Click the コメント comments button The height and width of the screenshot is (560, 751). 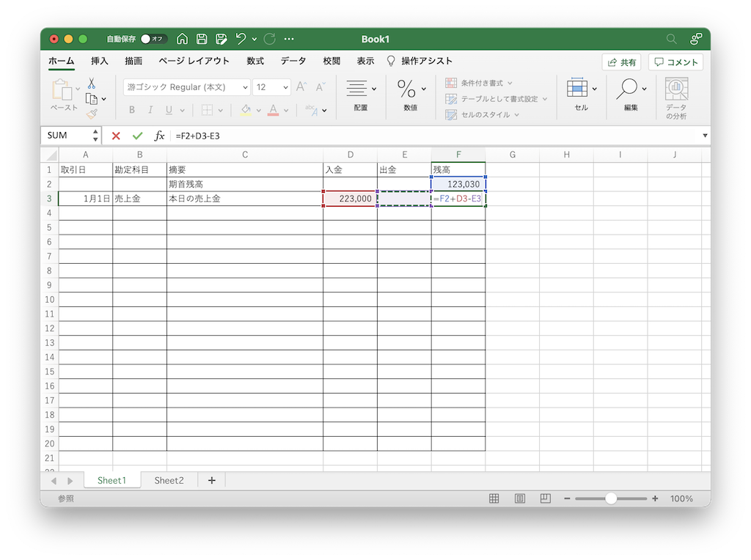pyautogui.click(x=675, y=62)
